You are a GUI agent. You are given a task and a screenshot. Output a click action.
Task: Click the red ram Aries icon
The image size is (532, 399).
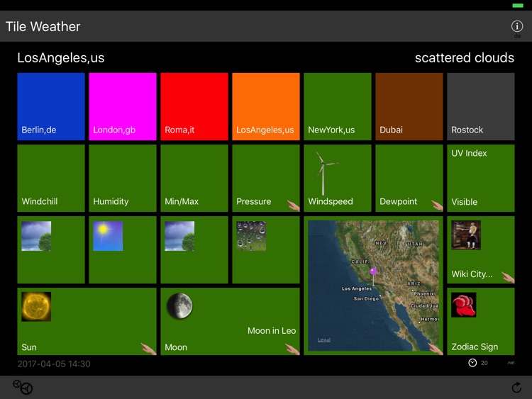[463, 305]
